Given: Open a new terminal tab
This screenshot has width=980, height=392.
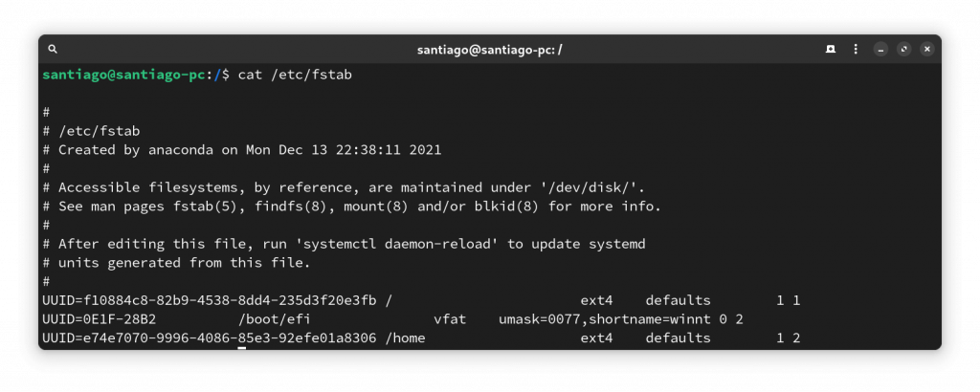Looking at the screenshot, I should [x=831, y=49].
